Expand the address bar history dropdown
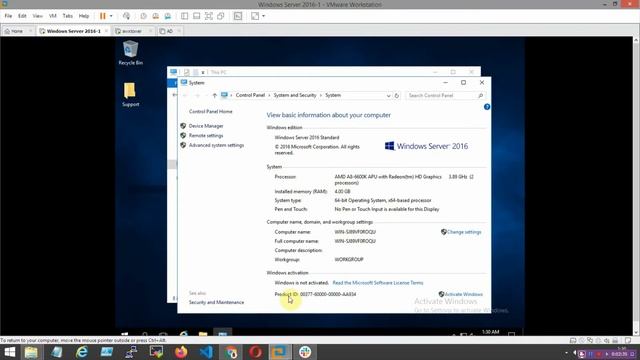The height and width of the screenshot is (360, 640). [388, 96]
